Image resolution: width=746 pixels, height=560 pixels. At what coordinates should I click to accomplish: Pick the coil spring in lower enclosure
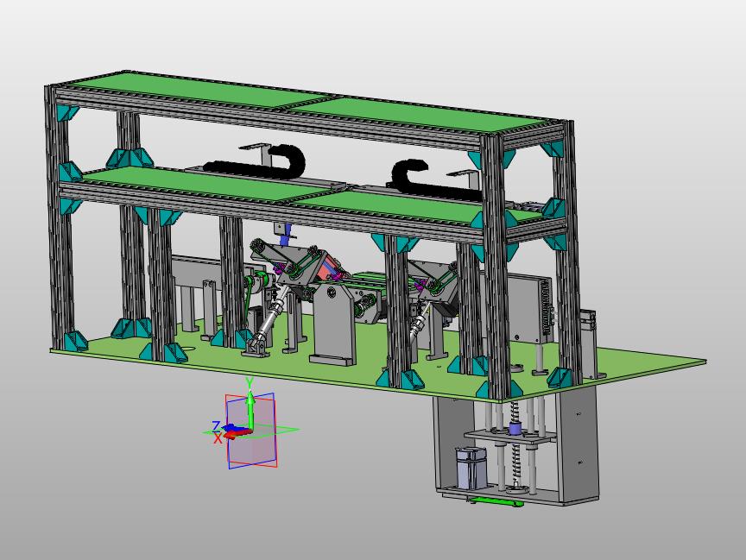pos(515,442)
